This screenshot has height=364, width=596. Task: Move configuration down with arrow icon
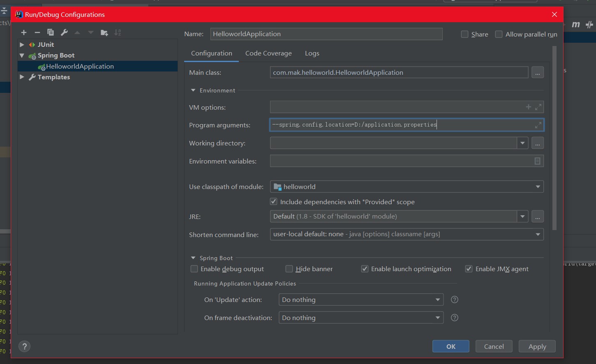tap(90, 32)
